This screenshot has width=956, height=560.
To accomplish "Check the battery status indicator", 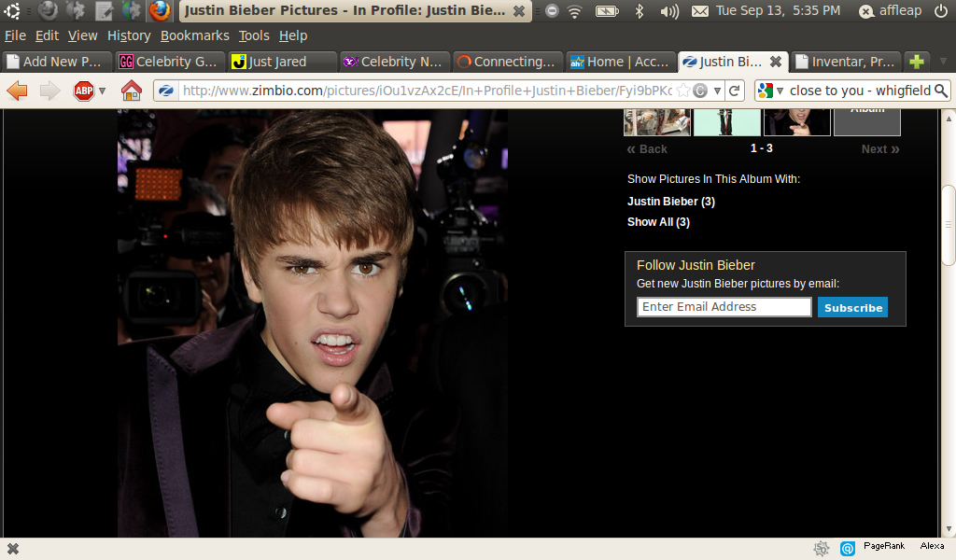I will pyautogui.click(x=607, y=10).
